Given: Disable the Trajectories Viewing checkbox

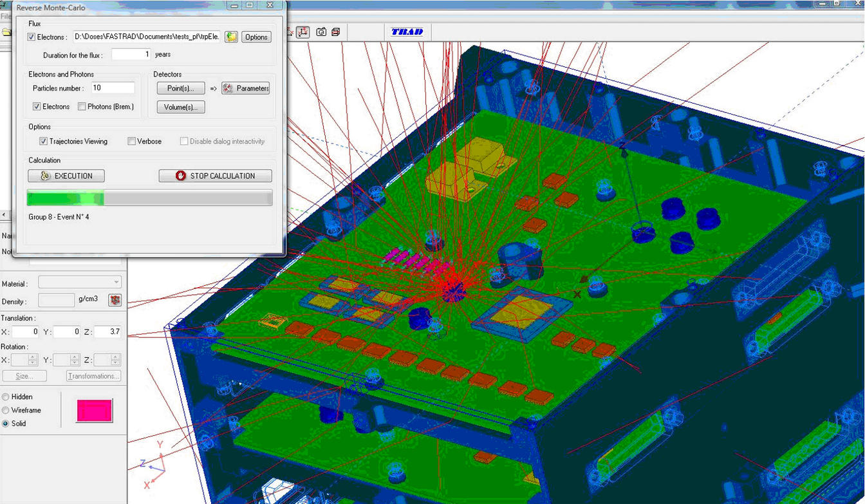Looking at the screenshot, I should point(44,141).
